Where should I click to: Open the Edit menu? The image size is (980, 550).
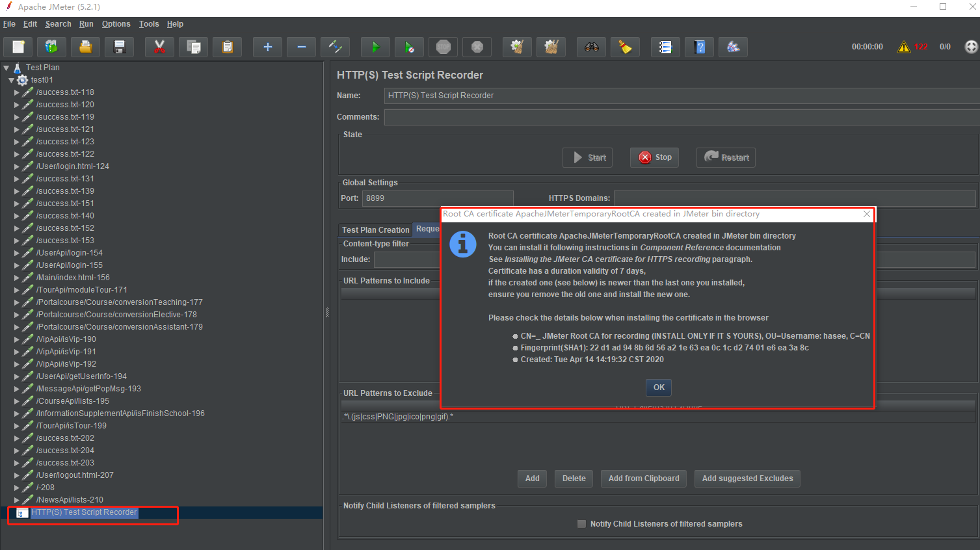point(31,24)
